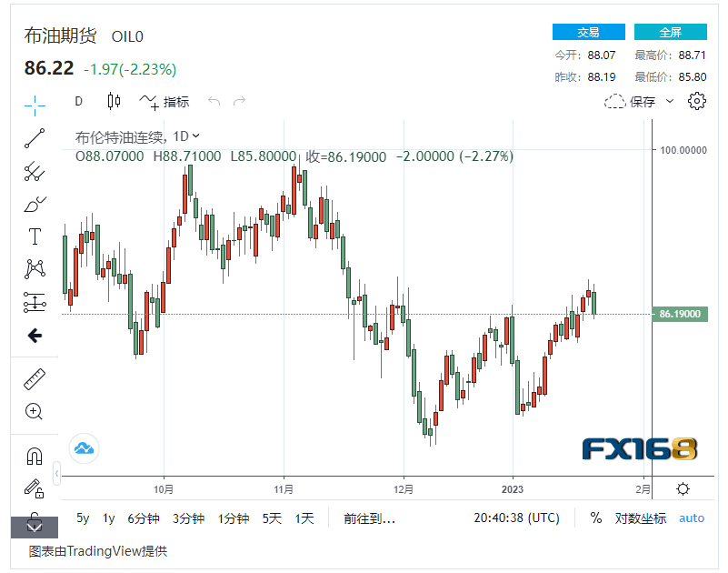Activate the ruler measure tool
This screenshot has width=728, height=573.
35,378
